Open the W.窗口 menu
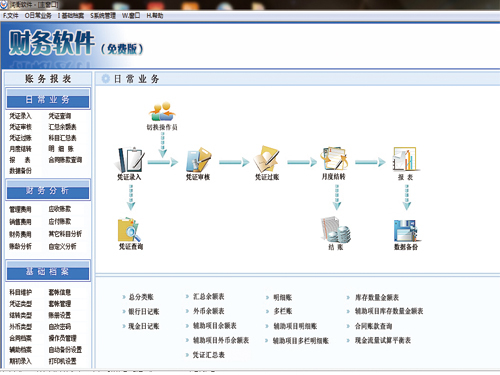 [131, 16]
